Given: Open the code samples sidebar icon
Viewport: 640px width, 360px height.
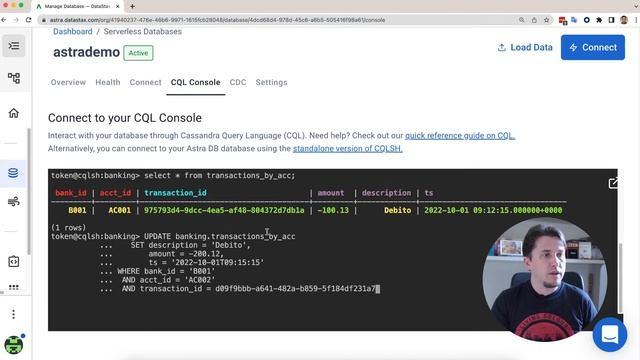Looking at the screenshot, I should click(13, 261).
